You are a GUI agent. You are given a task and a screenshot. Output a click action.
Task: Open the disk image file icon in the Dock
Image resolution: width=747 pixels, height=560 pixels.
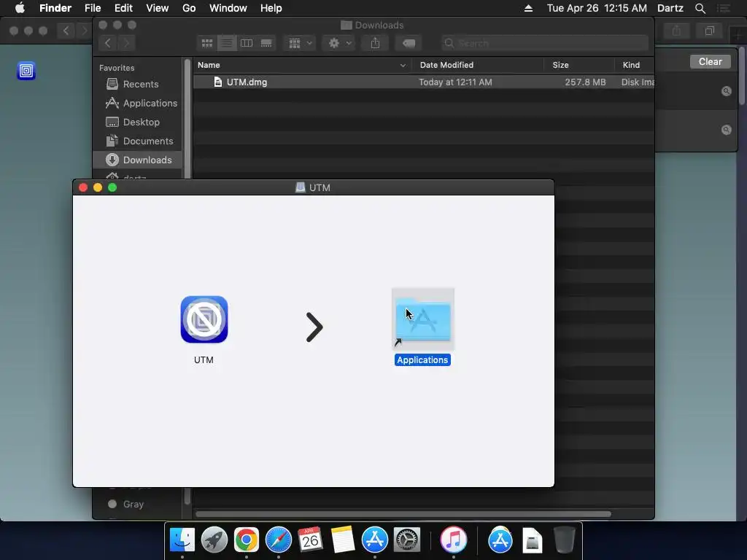(532, 541)
